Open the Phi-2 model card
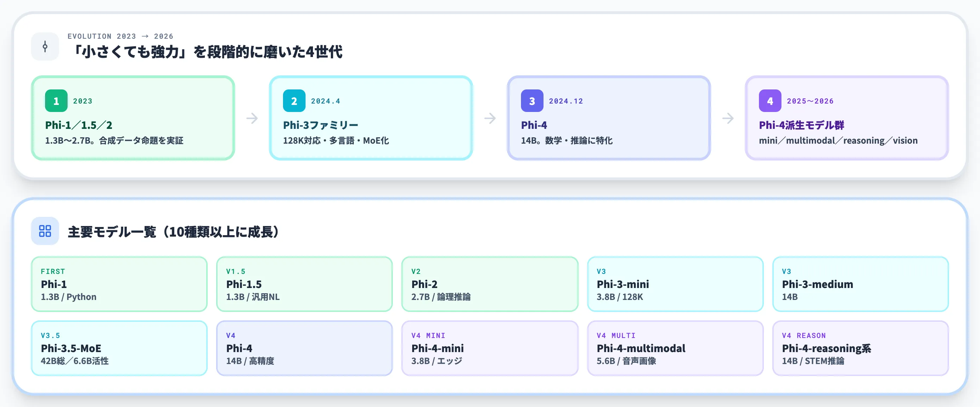 point(490,284)
